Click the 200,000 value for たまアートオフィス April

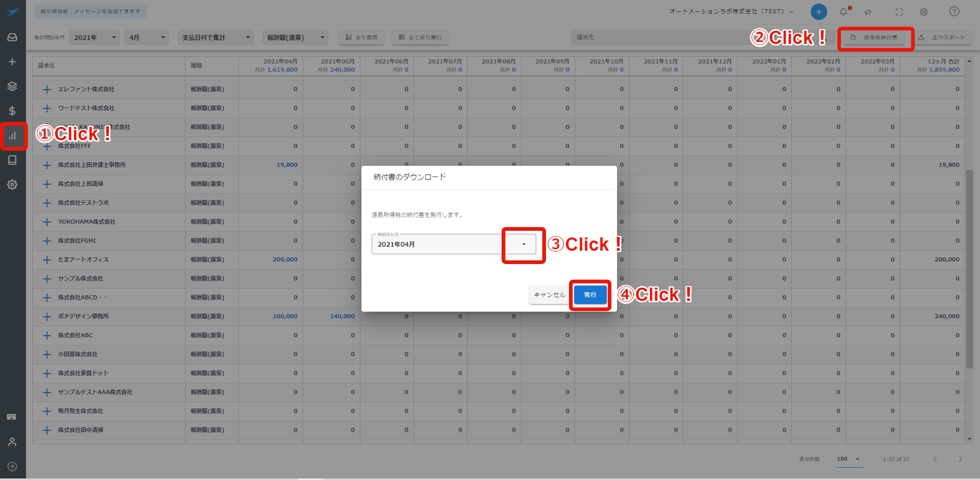[285, 259]
